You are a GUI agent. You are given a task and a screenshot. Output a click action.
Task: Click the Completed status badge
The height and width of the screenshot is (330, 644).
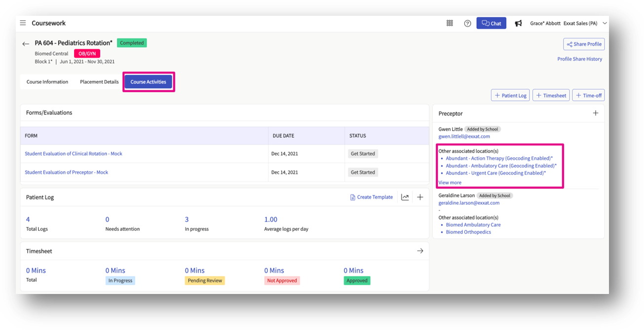tap(132, 43)
